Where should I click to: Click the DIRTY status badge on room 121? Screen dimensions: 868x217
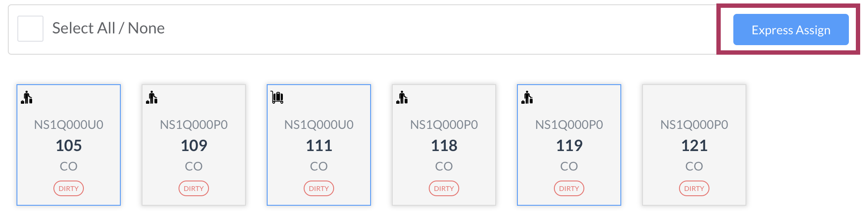[694, 188]
